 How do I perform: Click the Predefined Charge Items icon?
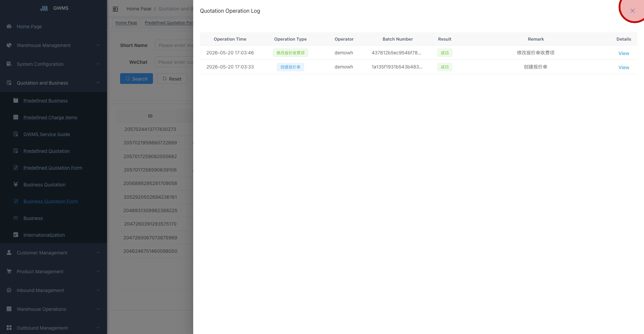[x=16, y=117]
